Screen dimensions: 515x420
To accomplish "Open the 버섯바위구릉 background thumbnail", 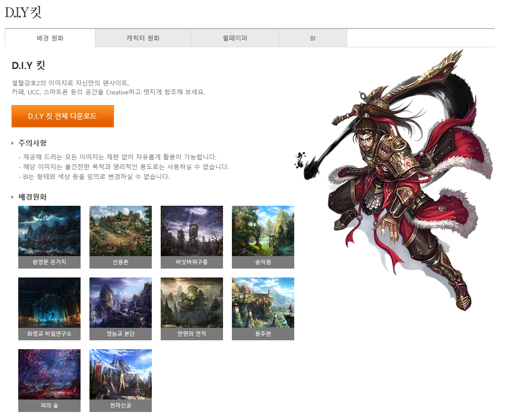I will tap(192, 231).
